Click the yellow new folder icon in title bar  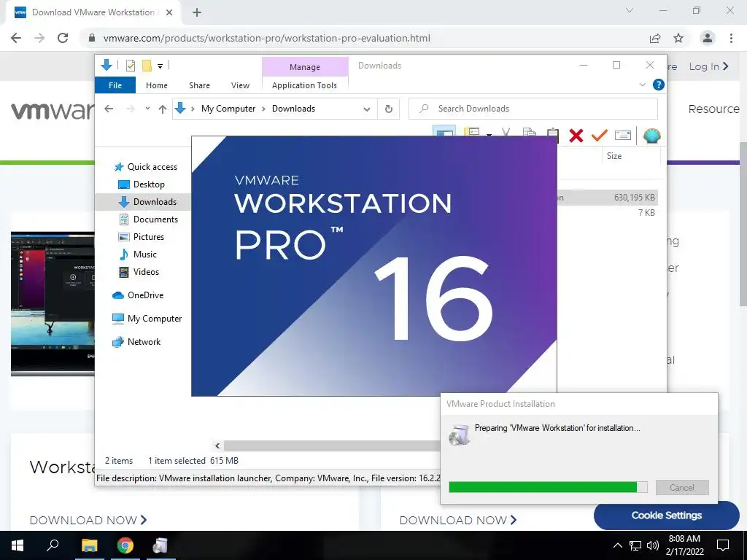point(147,66)
